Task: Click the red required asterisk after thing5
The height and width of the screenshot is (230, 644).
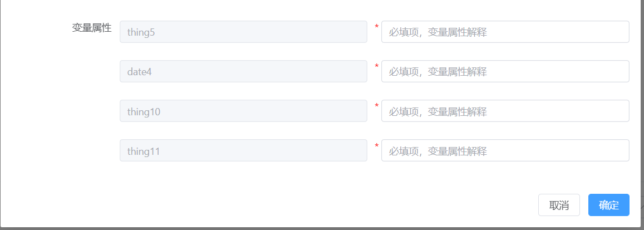Action: (377, 27)
